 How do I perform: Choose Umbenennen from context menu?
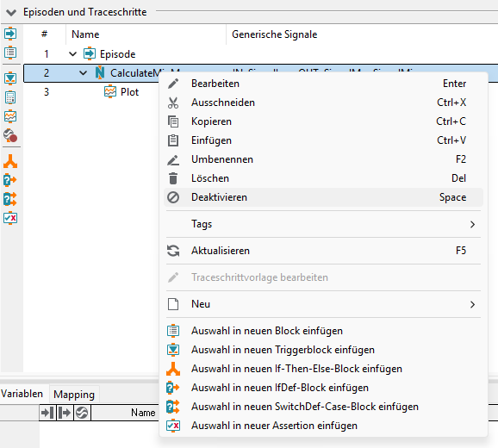pyautogui.click(x=323, y=159)
